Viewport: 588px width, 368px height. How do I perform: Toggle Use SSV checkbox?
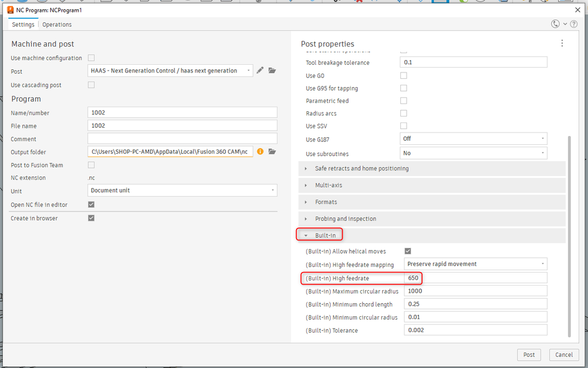tap(404, 125)
